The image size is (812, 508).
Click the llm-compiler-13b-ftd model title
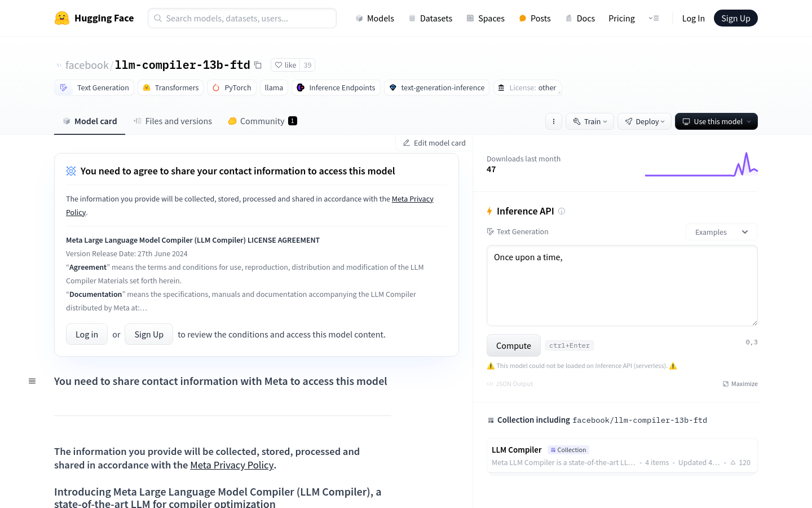click(x=182, y=65)
